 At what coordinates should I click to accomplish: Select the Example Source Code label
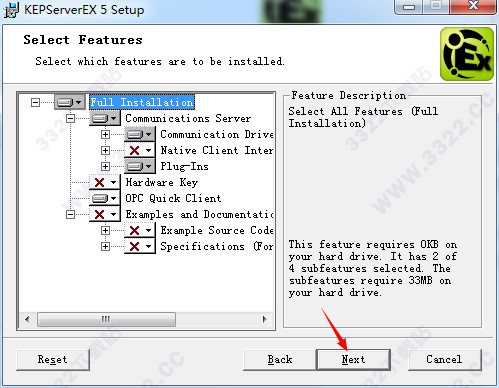tap(217, 230)
